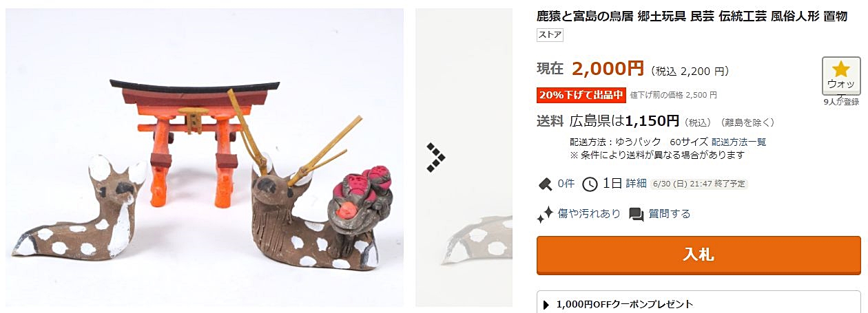Screen dimensions: 868x313
Task: Open the main deer and torii photo
Action: (x=205, y=157)
